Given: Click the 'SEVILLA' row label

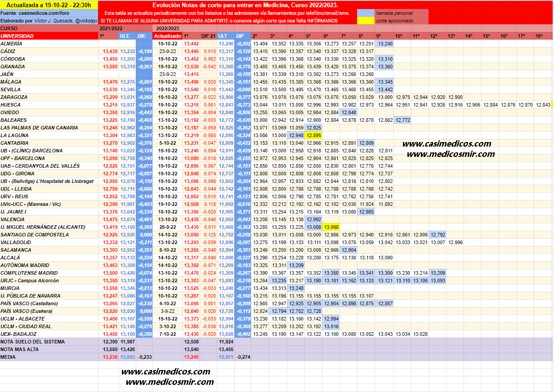Looking at the screenshot, I should pyautogui.click(x=49, y=89).
